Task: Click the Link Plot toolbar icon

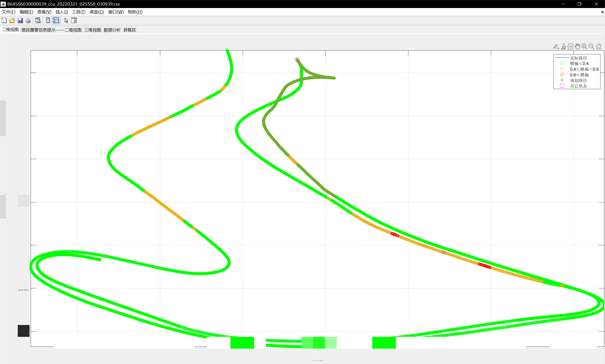Action: pos(38,20)
